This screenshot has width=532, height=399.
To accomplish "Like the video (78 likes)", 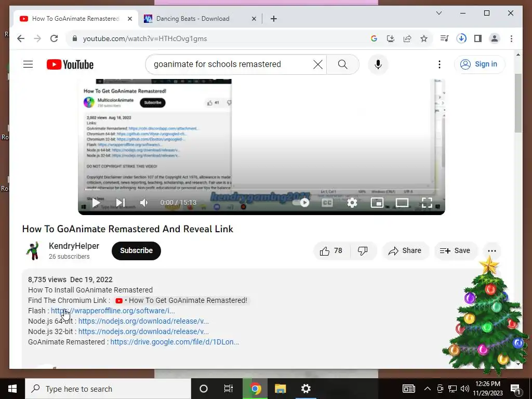I will pyautogui.click(x=331, y=251).
